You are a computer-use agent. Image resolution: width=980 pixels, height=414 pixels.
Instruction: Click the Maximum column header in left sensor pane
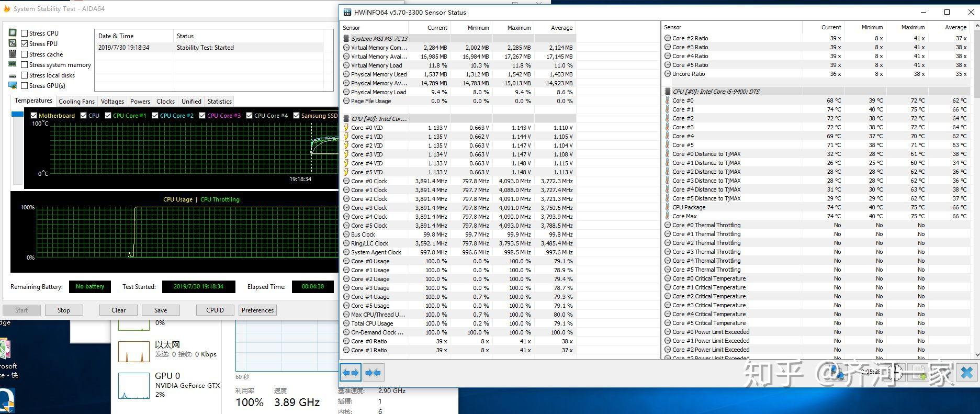[x=513, y=28]
